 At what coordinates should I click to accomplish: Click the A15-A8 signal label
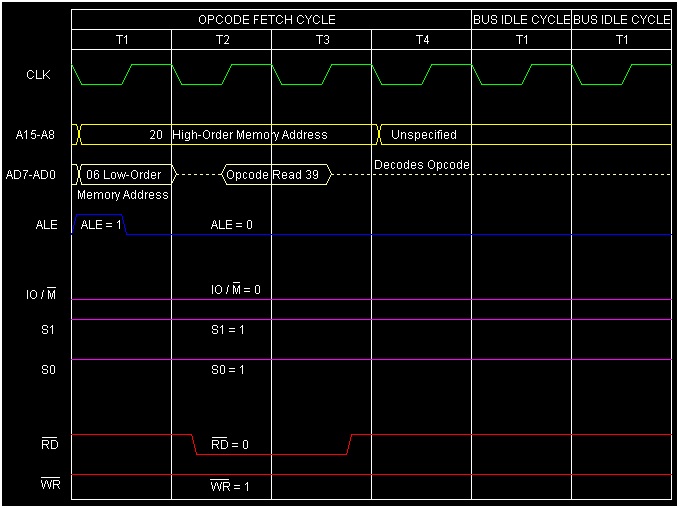[35, 135]
